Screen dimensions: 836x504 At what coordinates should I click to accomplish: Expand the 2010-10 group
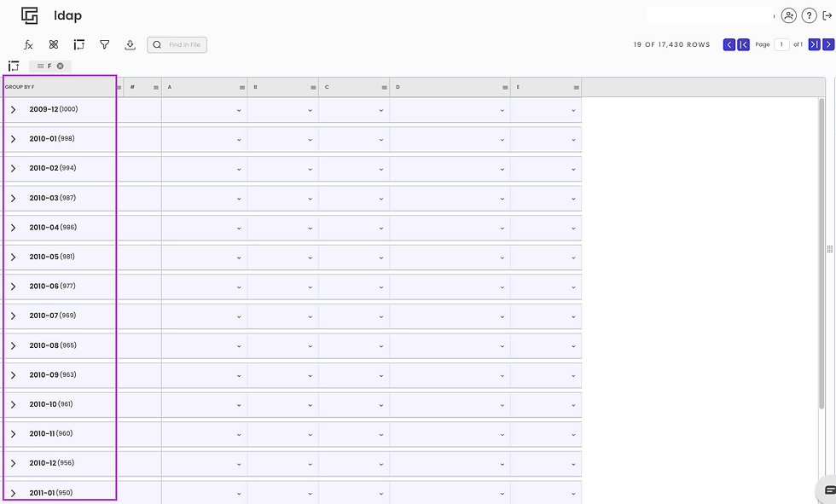(14, 404)
